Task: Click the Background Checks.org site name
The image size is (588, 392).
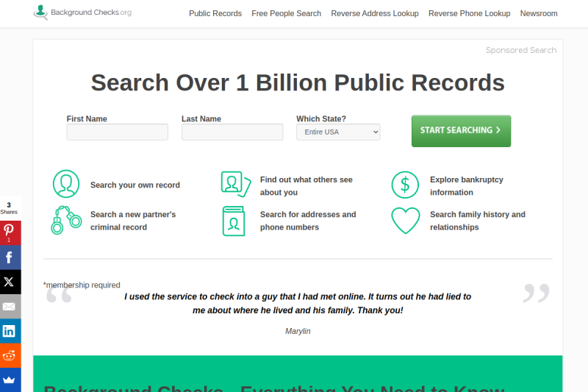Action: (91, 13)
